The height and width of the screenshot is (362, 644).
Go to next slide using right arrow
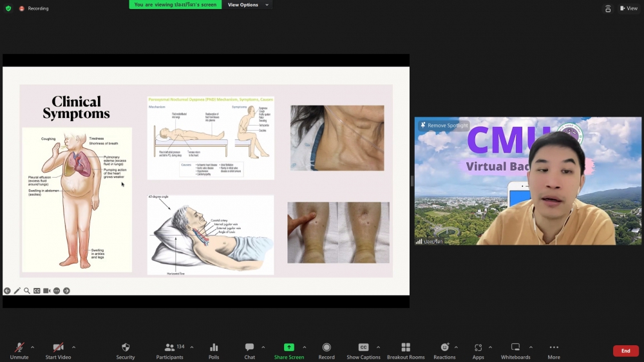click(66, 291)
